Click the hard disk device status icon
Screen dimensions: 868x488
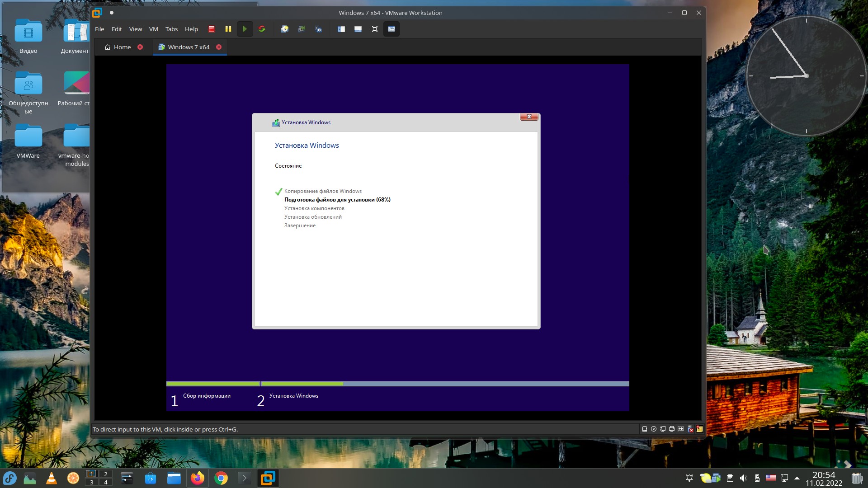[x=645, y=429]
